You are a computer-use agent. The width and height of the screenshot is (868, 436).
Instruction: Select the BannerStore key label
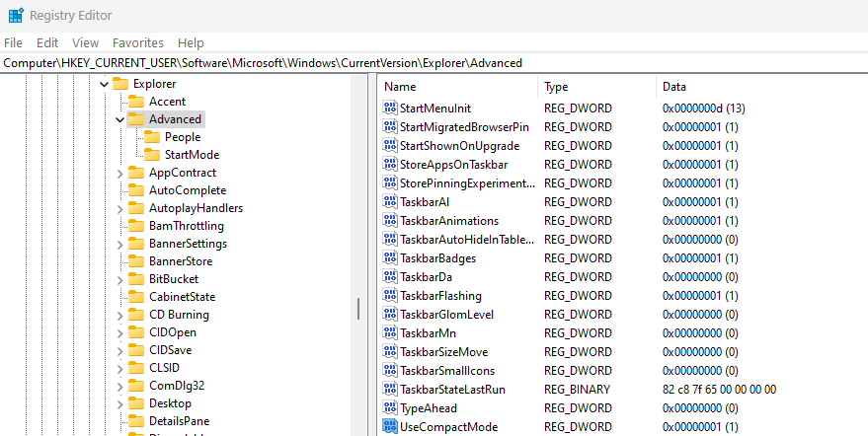tap(181, 261)
